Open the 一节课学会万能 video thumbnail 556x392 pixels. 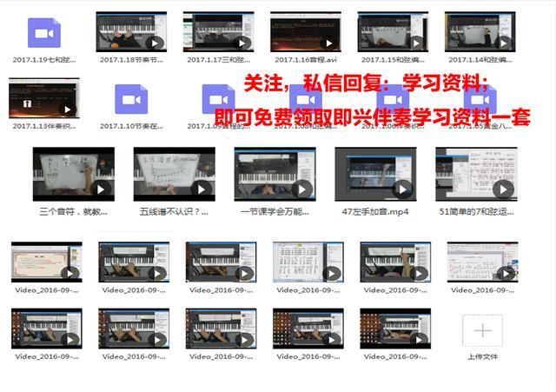(x=275, y=175)
